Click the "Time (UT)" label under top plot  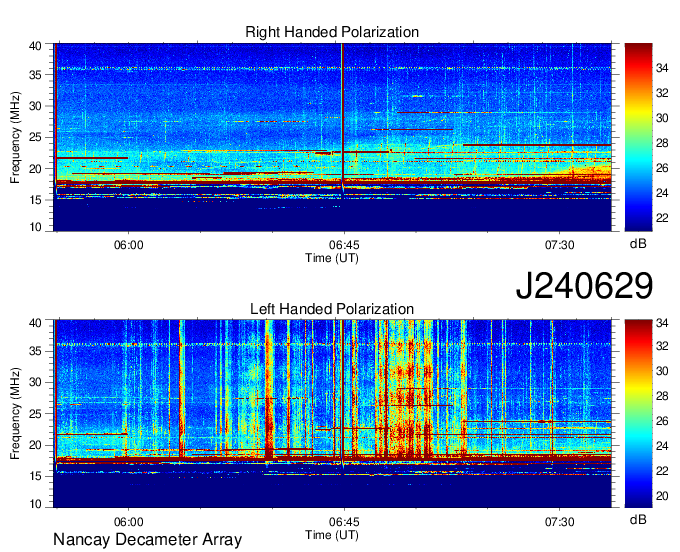click(x=332, y=258)
